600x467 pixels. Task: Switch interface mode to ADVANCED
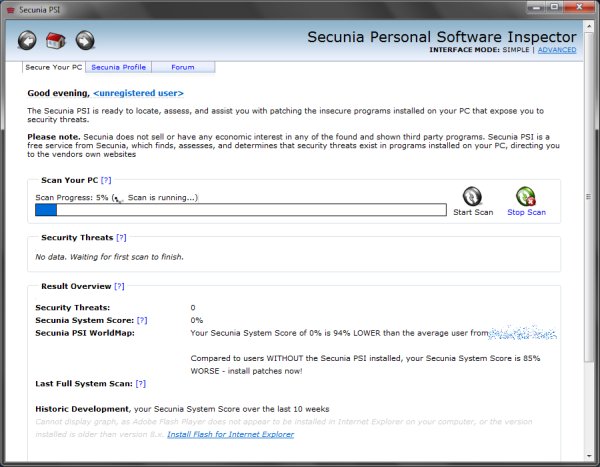point(557,50)
